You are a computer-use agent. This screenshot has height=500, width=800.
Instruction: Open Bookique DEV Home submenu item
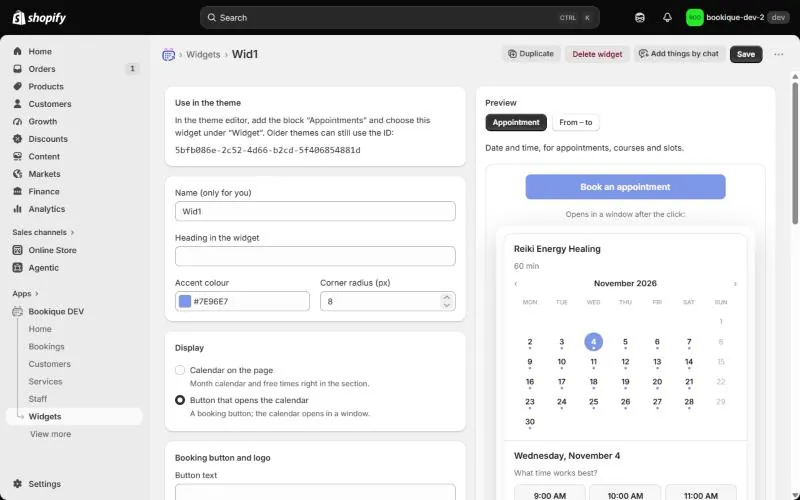(x=40, y=329)
